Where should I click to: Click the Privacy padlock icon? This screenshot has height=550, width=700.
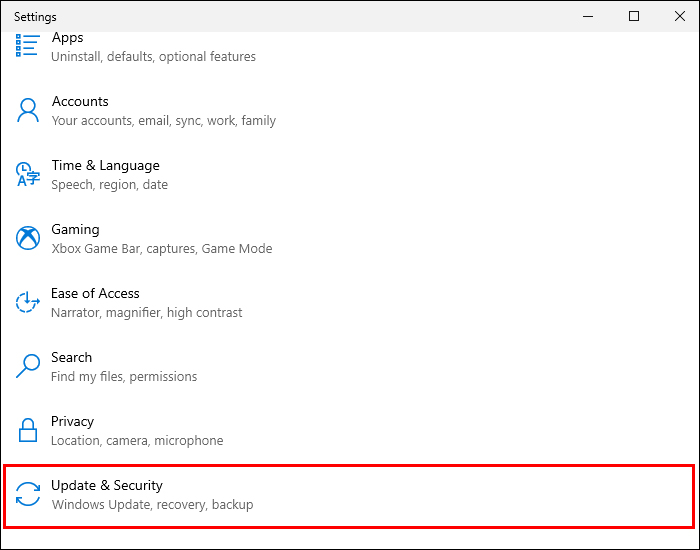28,430
